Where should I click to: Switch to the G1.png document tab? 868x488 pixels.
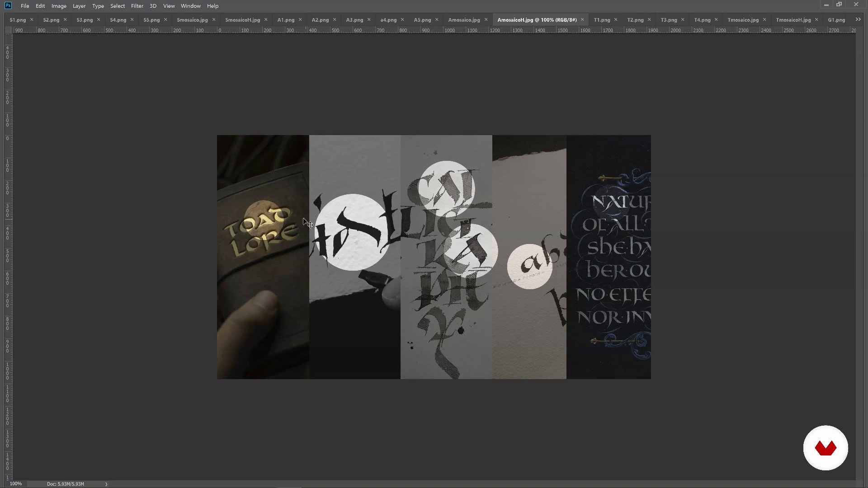pos(836,20)
